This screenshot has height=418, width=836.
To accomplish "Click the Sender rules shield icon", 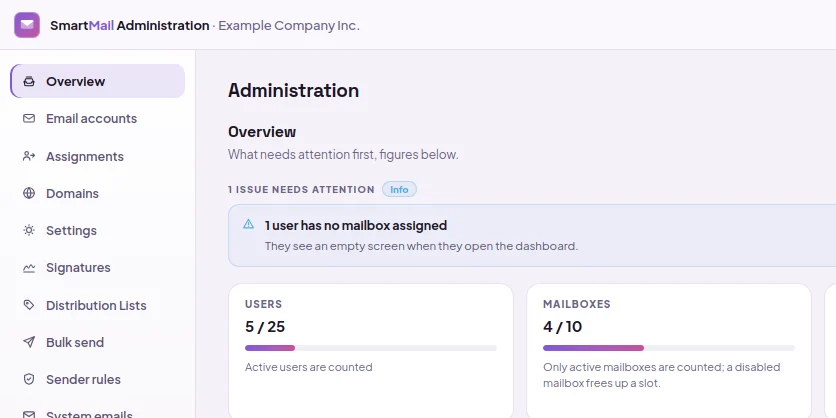I will tap(29, 380).
